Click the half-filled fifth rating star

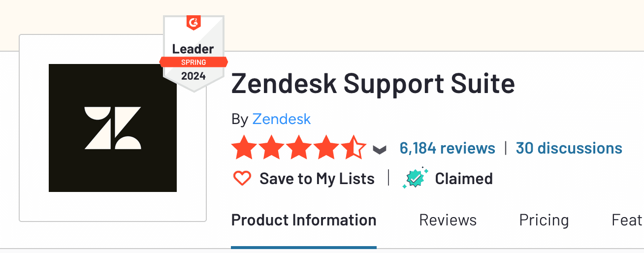pyautogui.click(x=354, y=148)
